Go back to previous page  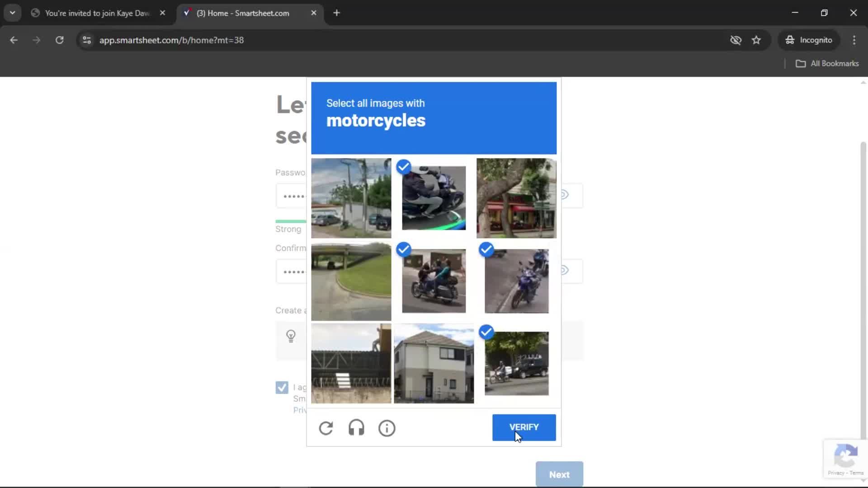coord(14,40)
